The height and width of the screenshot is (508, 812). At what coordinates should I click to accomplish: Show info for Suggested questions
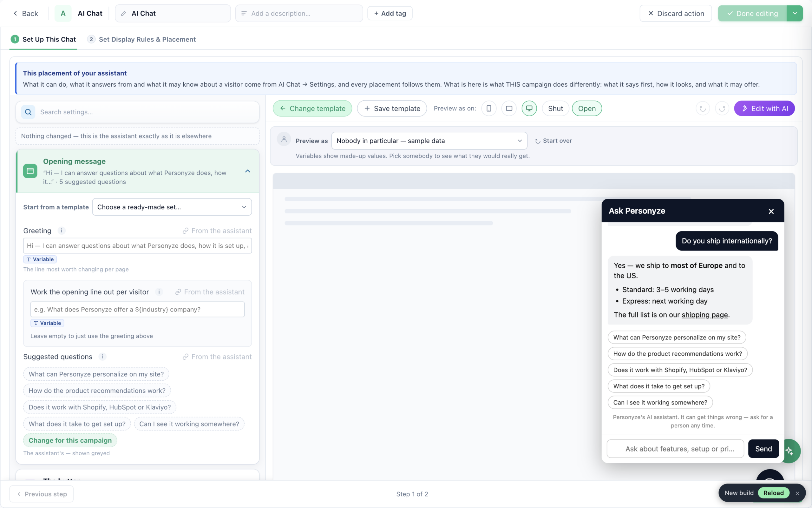102,357
